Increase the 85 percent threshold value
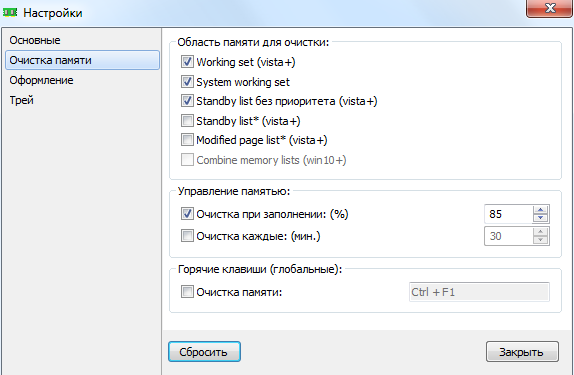The height and width of the screenshot is (375, 574). 540,210
